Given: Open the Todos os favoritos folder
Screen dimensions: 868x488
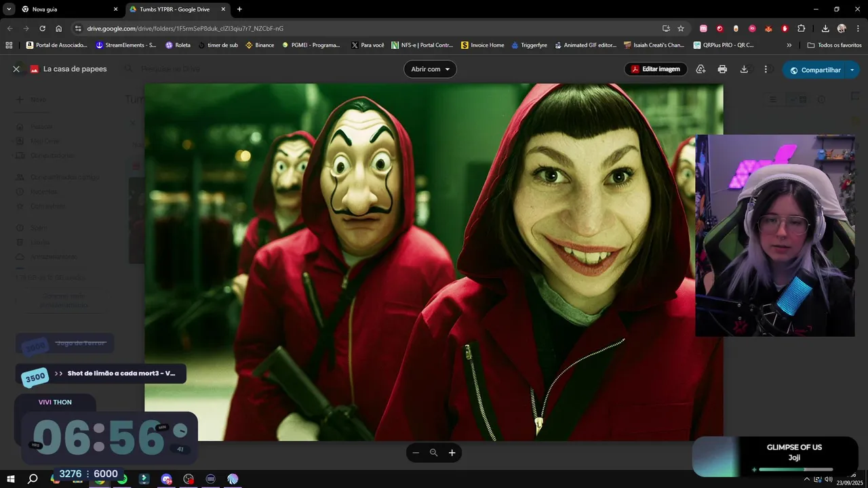Looking at the screenshot, I should (x=835, y=45).
